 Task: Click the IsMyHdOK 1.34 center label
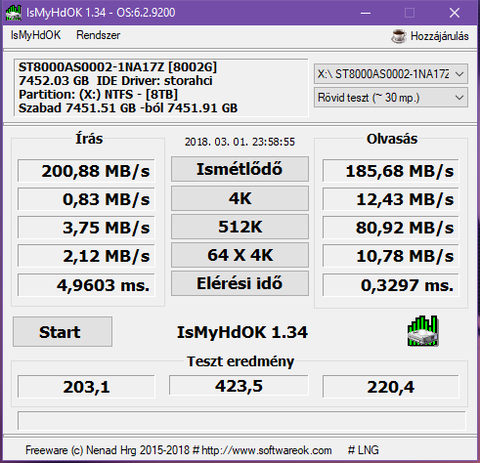click(242, 332)
